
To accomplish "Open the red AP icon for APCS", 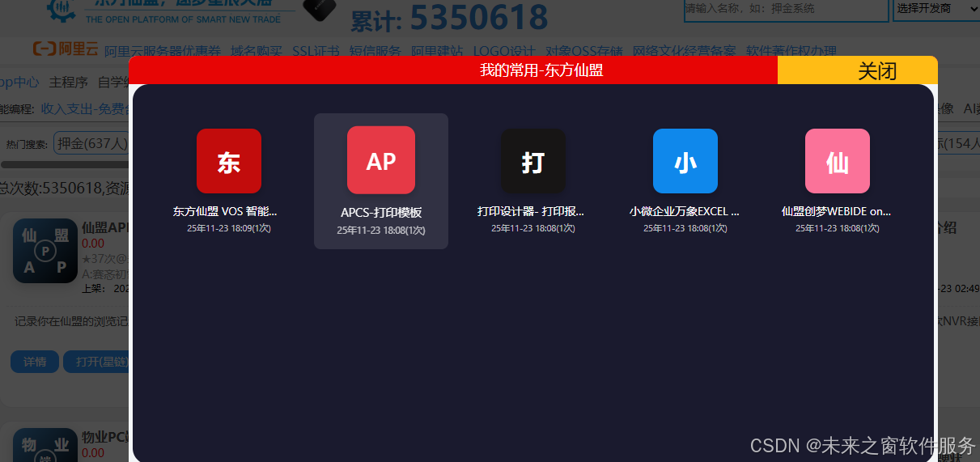I will click(x=381, y=160).
